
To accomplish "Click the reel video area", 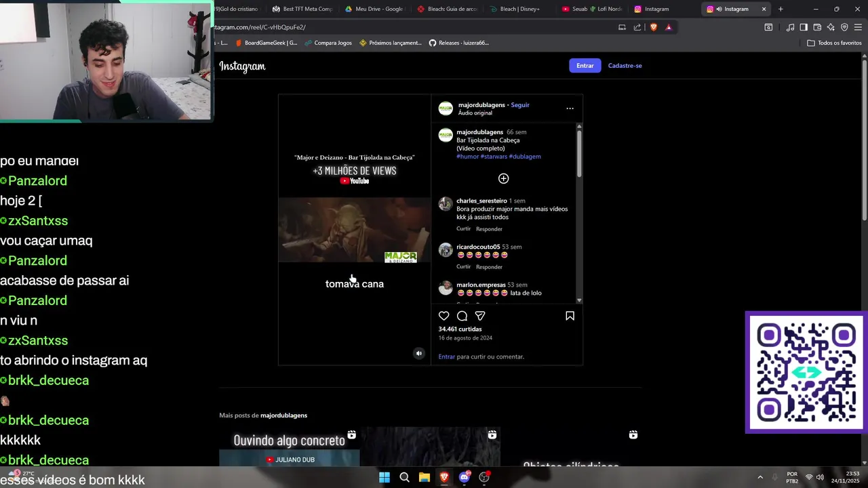I will [354, 230].
